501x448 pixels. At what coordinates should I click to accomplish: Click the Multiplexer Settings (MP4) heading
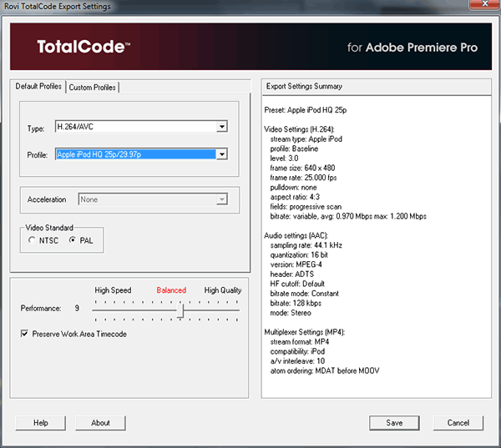click(305, 332)
